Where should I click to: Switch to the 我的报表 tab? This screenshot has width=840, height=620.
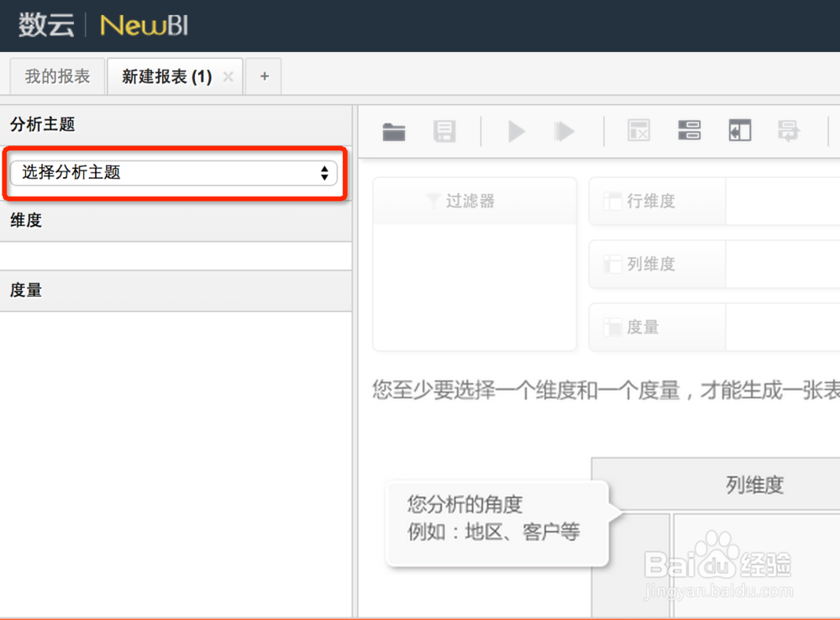[x=57, y=76]
